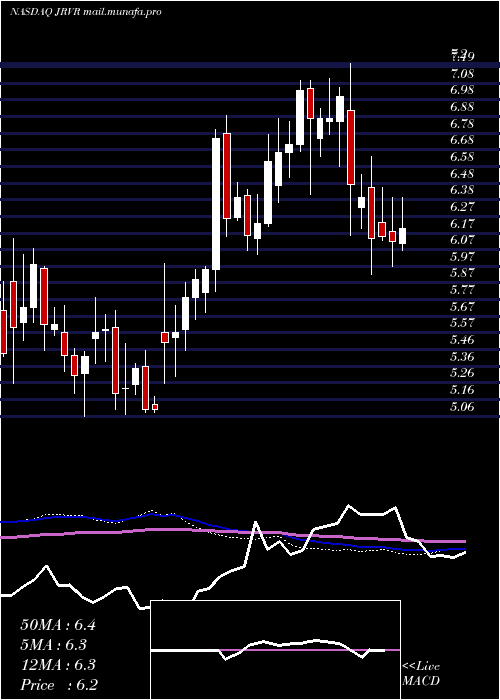This screenshot has height=700, width=500.
Task: Select the 5.87 price axis label
Action: pos(462,273)
